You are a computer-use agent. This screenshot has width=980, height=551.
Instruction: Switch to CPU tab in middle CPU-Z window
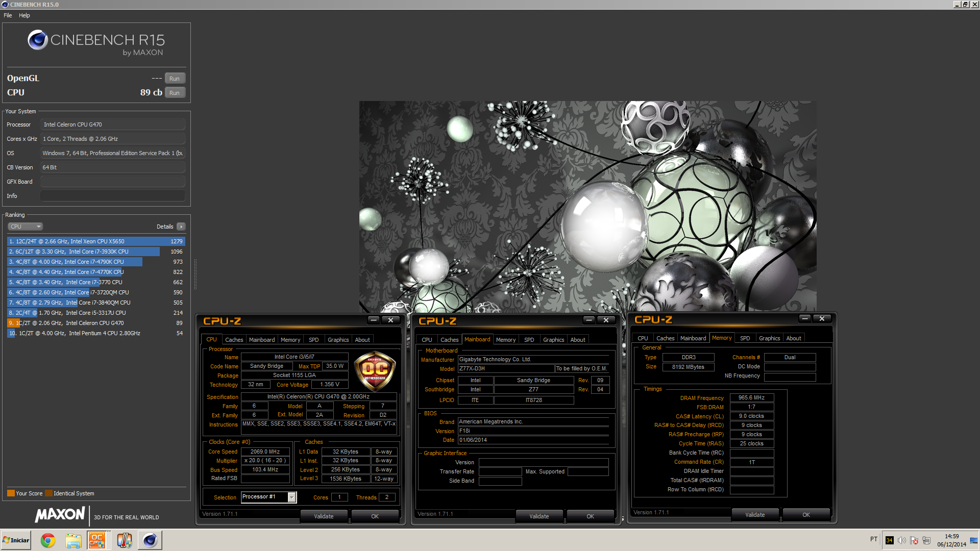(427, 340)
